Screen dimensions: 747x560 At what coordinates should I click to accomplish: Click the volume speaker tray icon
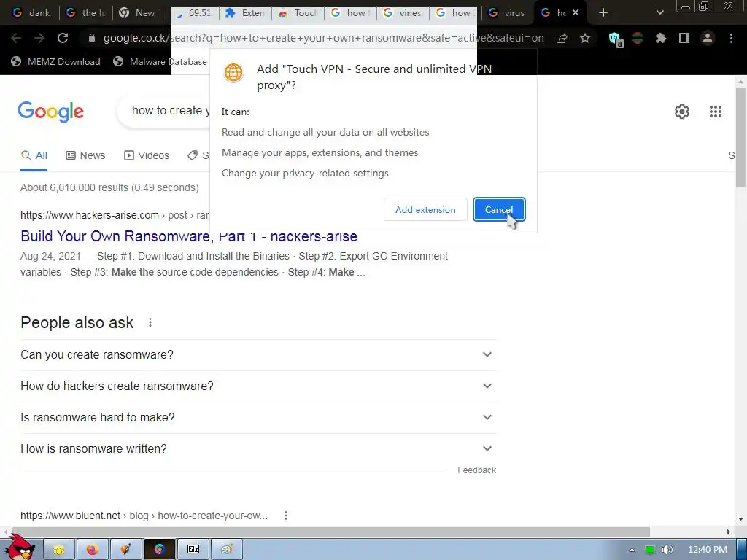(667, 550)
